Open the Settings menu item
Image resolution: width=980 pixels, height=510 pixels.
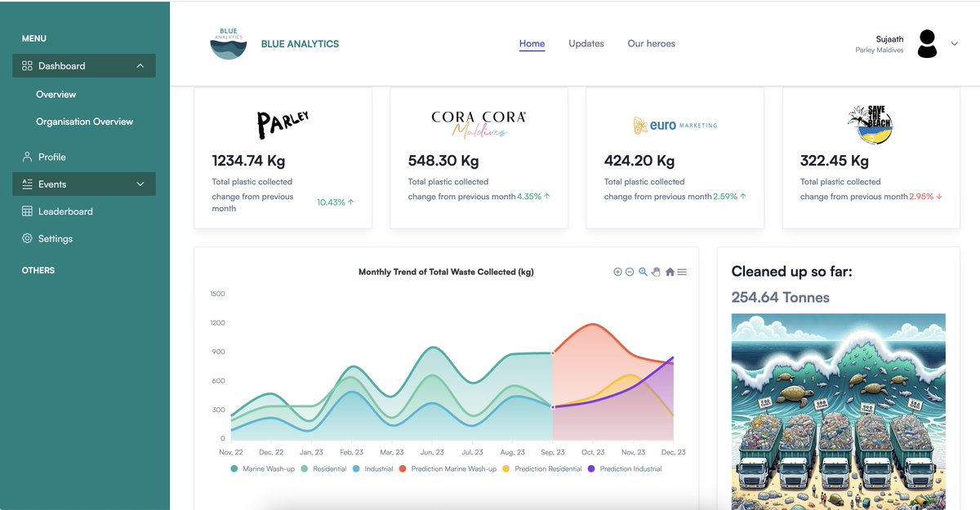point(56,239)
